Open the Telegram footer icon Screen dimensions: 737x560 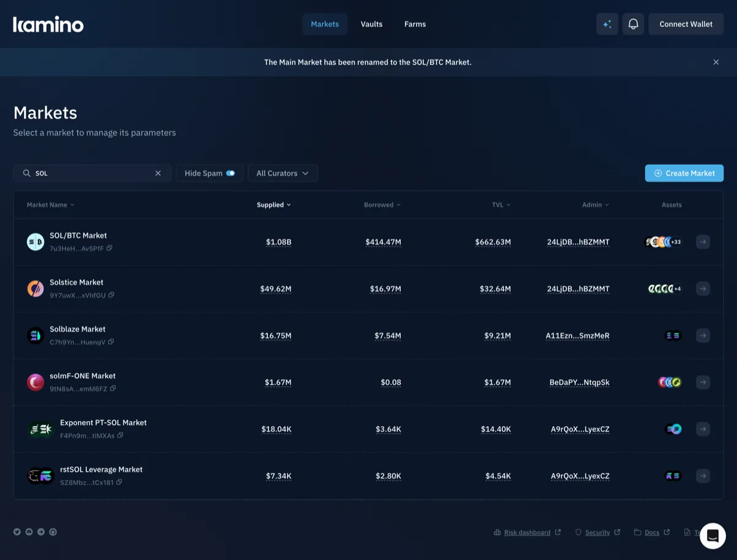pyautogui.click(x=41, y=532)
